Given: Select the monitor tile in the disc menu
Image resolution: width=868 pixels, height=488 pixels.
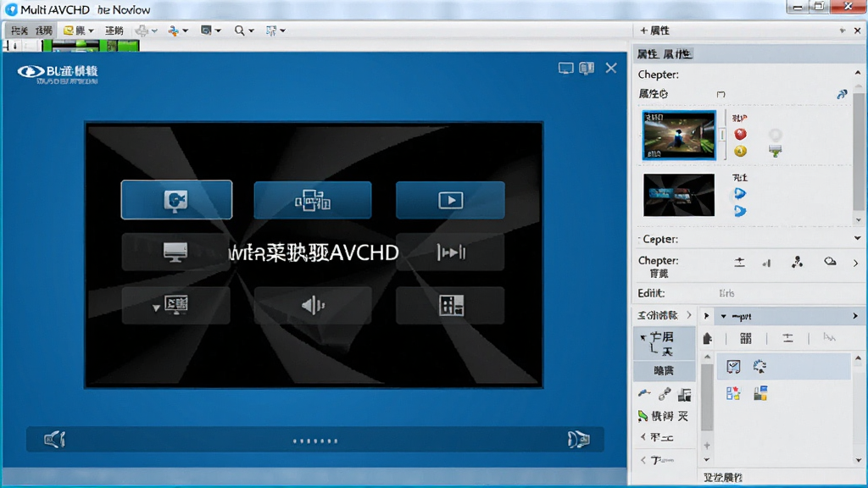Looking at the screenshot, I should pos(175,252).
